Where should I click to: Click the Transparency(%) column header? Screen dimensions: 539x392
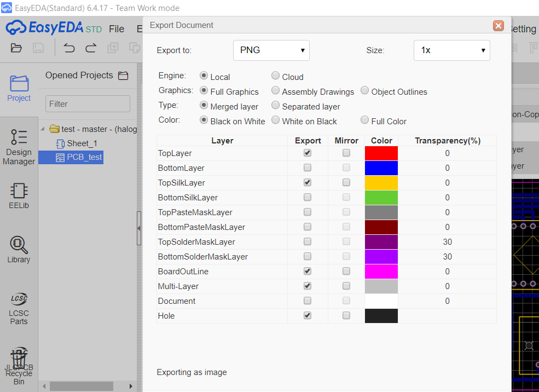pos(448,141)
